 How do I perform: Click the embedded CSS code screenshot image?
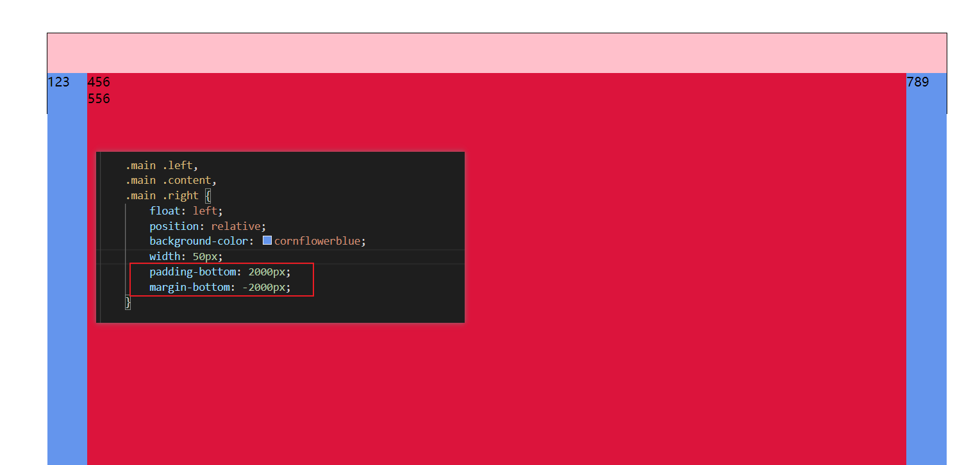pos(280,237)
